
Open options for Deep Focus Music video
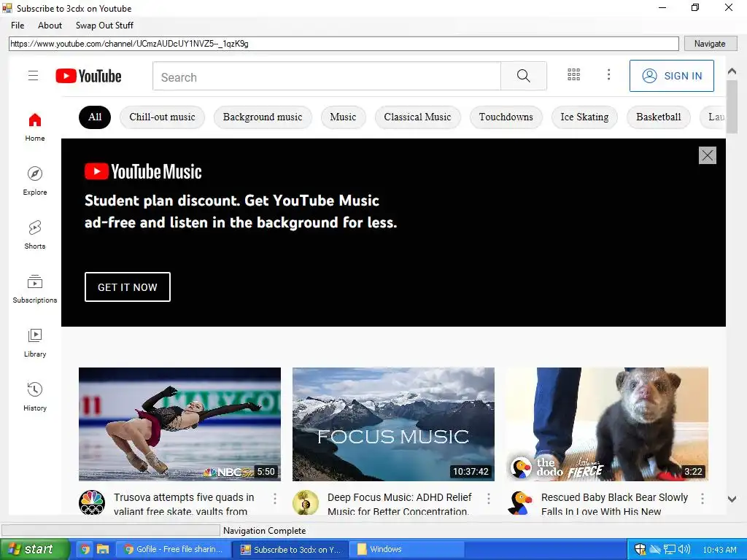click(x=488, y=499)
